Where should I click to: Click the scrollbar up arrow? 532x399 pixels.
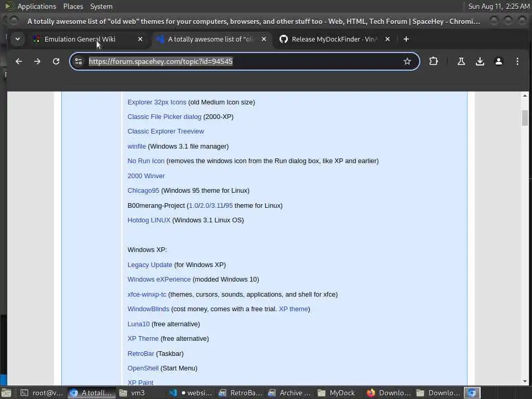(525, 96)
